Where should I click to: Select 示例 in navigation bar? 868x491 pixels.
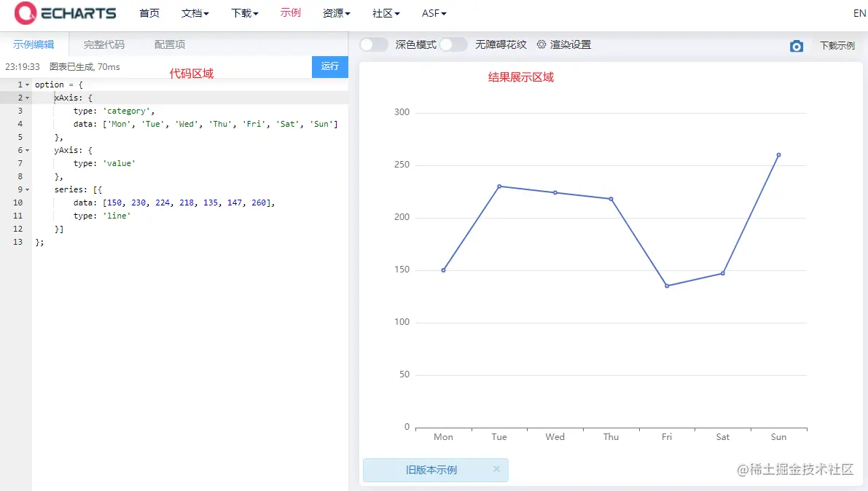(291, 12)
